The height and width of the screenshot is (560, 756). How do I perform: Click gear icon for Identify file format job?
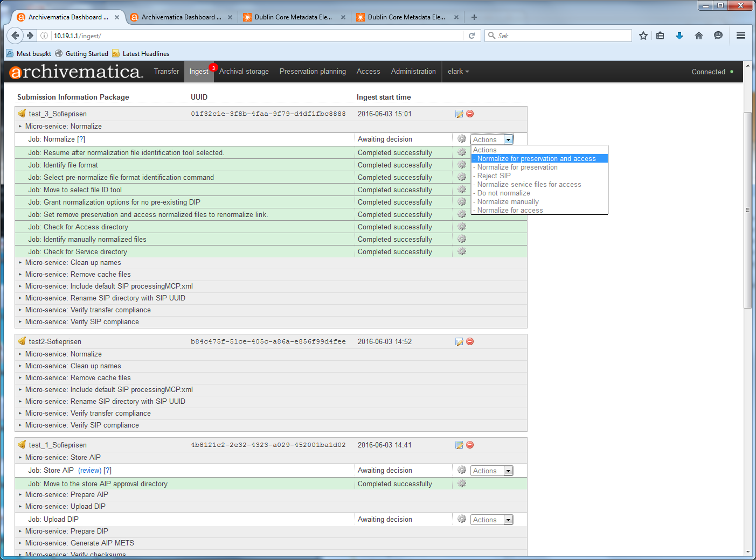coord(462,165)
